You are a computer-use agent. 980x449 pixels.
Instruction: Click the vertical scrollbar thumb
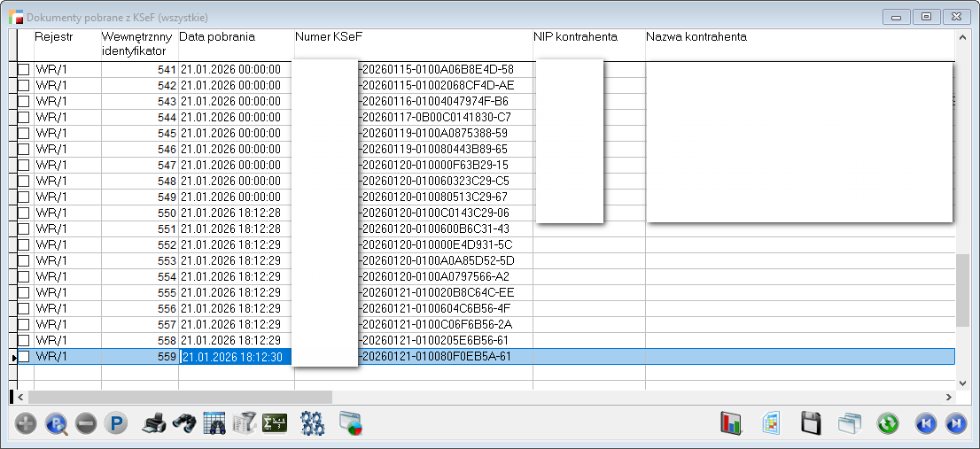click(962, 290)
